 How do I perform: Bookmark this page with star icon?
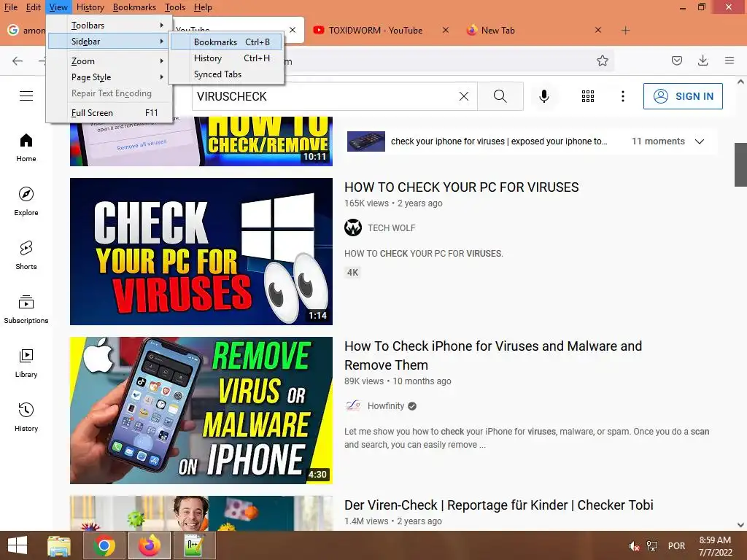[602, 61]
